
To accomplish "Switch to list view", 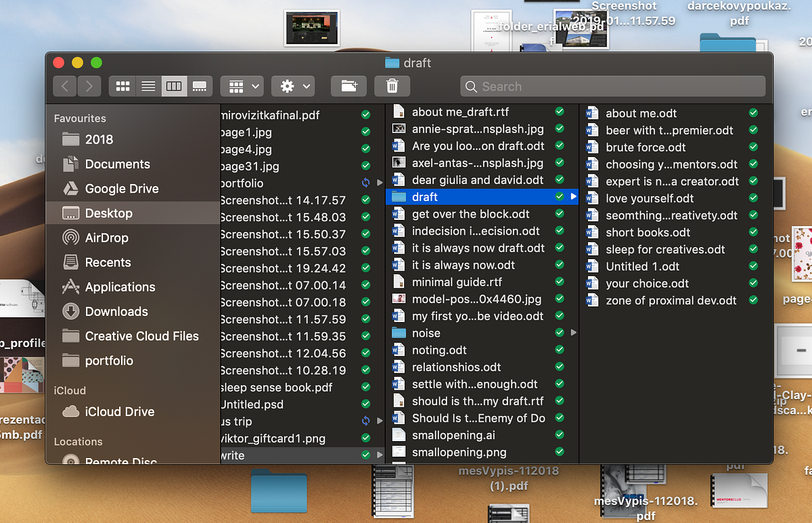I will click(x=148, y=86).
